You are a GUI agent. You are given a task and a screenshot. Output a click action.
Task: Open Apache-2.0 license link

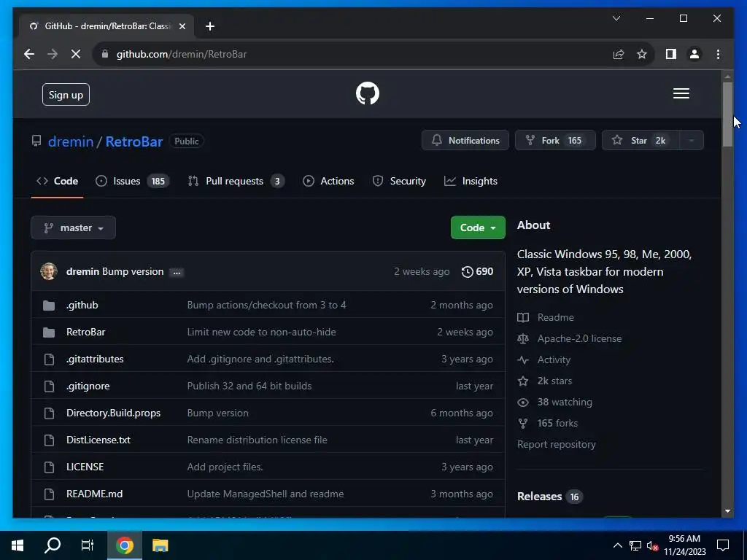(570, 338)
